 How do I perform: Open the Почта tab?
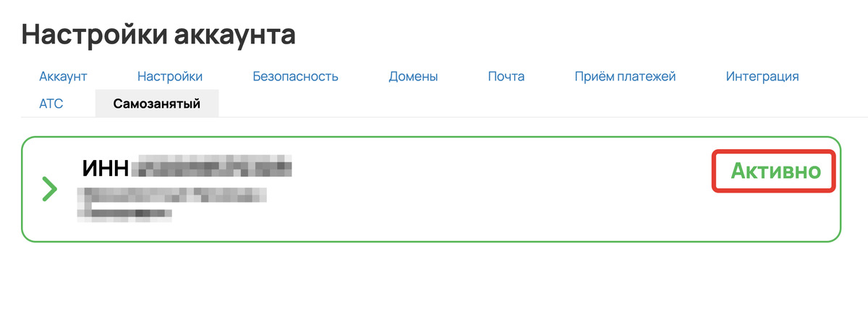click(506, 76)
